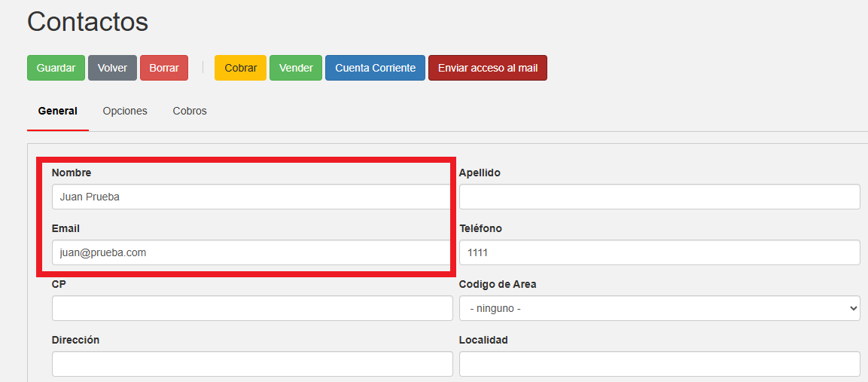Select the Teléfono field showing 1111

659,252
